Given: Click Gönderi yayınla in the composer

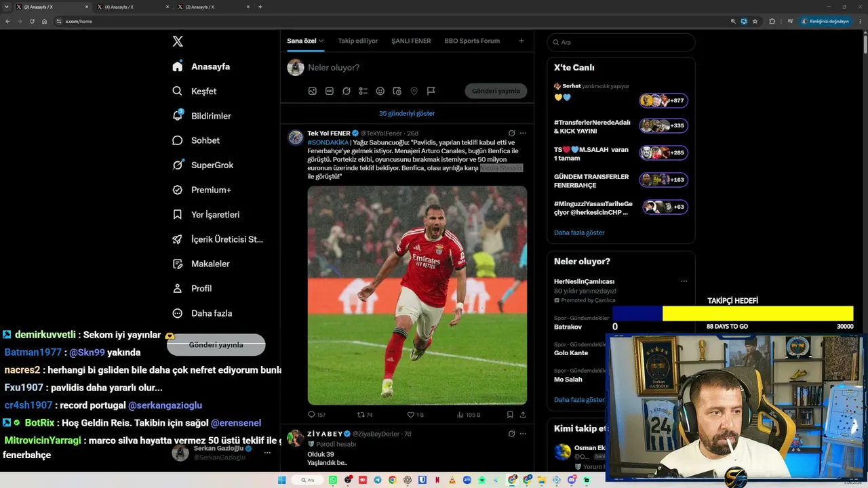Looking at the screenshot, I should point(496,91).
